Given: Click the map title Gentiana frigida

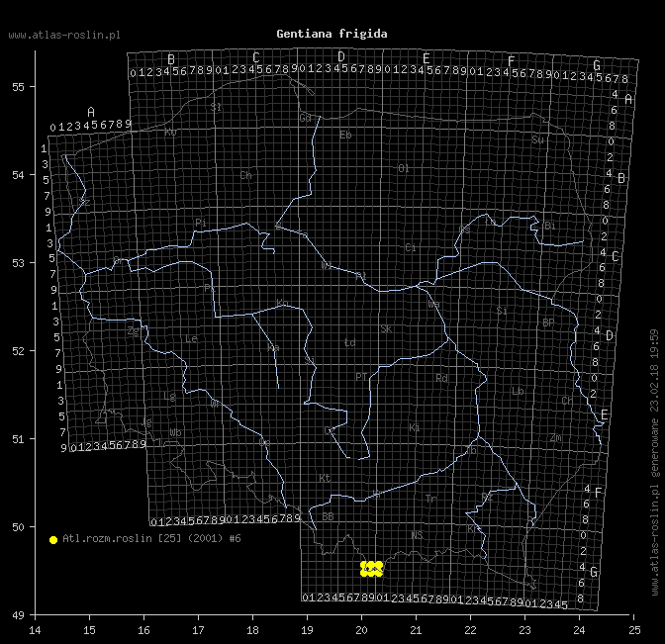Looking at the screenshot, I should coord(332,34).
